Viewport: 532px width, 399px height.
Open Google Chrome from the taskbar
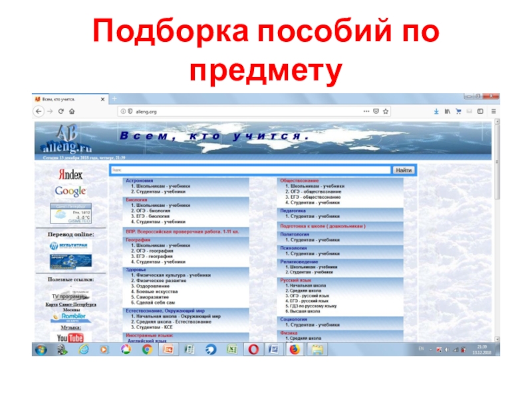tap(147, 350)
